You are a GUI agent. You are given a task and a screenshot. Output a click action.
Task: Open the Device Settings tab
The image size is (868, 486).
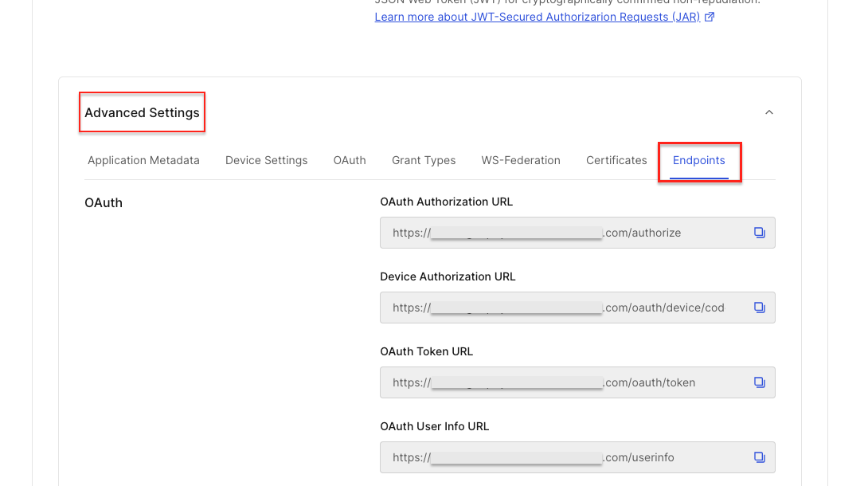(x=266, y=160)
